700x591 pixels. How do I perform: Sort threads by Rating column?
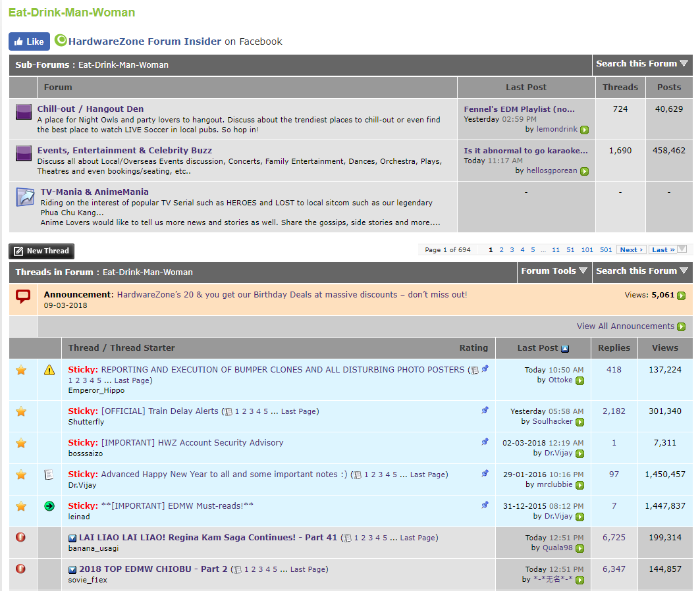473,348
